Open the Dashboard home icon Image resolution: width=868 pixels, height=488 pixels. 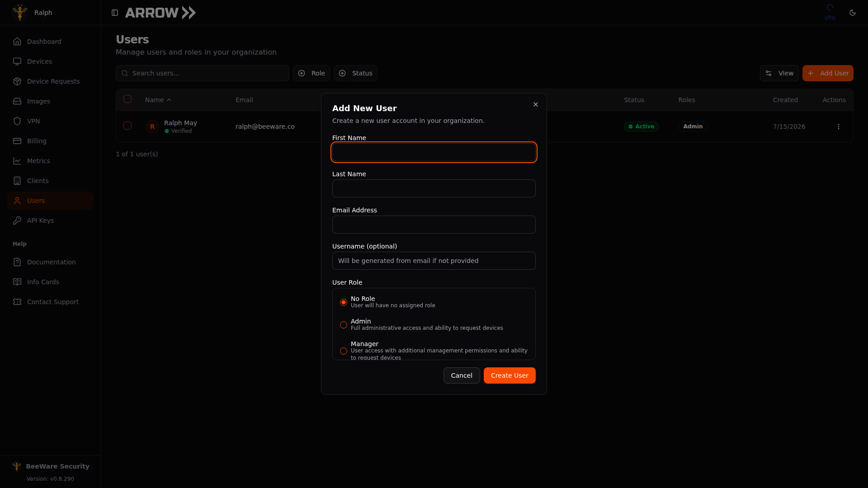click(x=17, y=42)
